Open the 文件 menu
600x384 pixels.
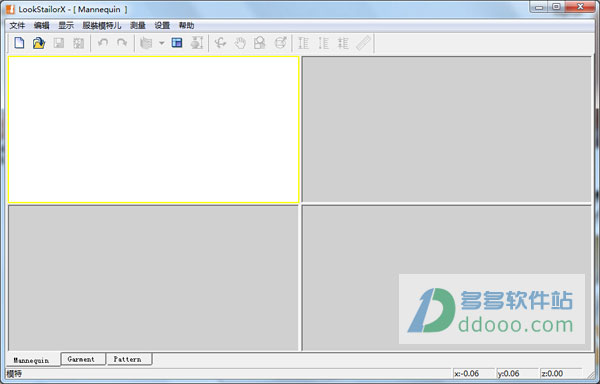pos(17,26)
